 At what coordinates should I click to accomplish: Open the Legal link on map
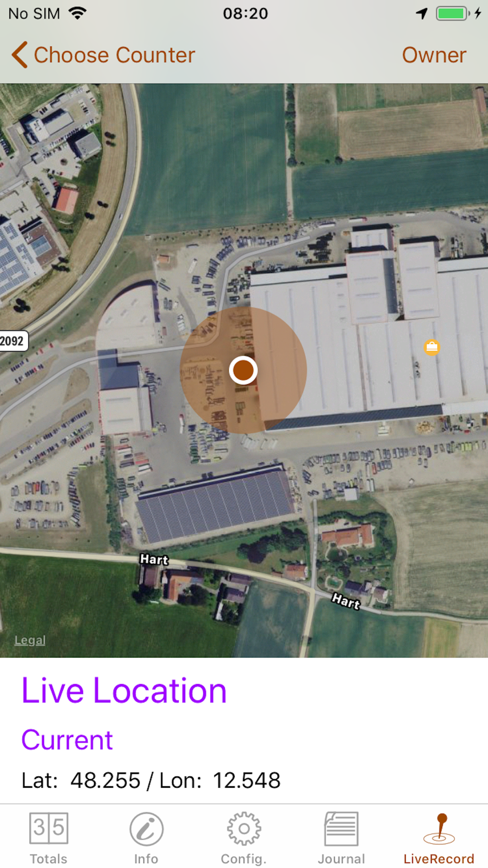pos(30,640)
